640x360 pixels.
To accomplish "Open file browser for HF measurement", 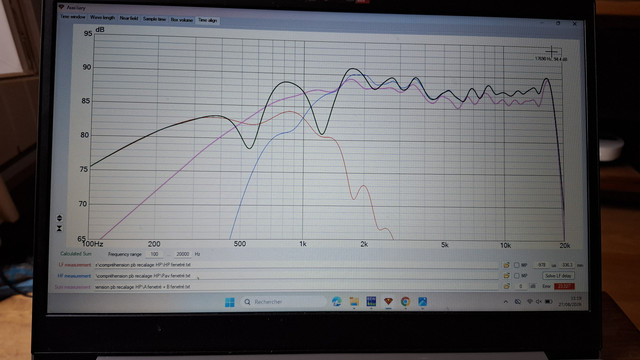I will 507,276.
